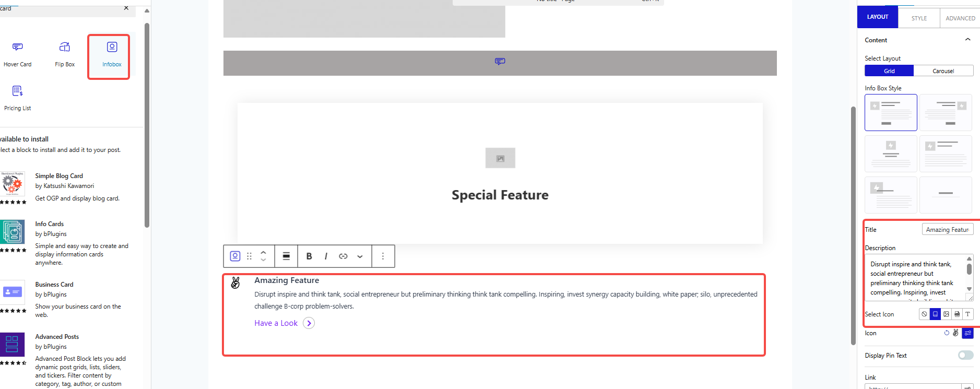The image size is (980, 389).
Task: Click the hover card icon in the gray bar
Action: point(500,62)
